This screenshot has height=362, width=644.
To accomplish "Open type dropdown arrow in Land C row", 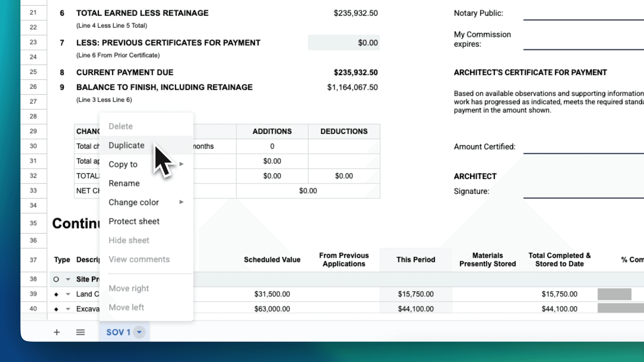I will [68, 294].
